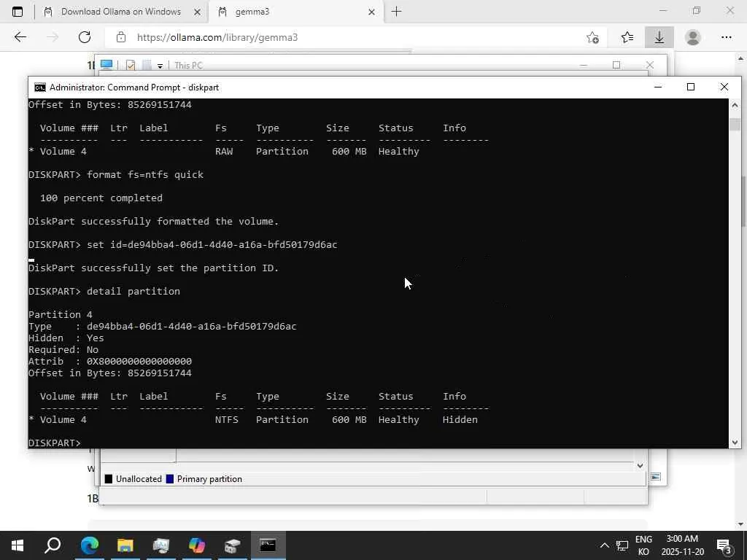
Task: Open the Windows Start menu
Action: pyautogui.click(x=18, y=545)
